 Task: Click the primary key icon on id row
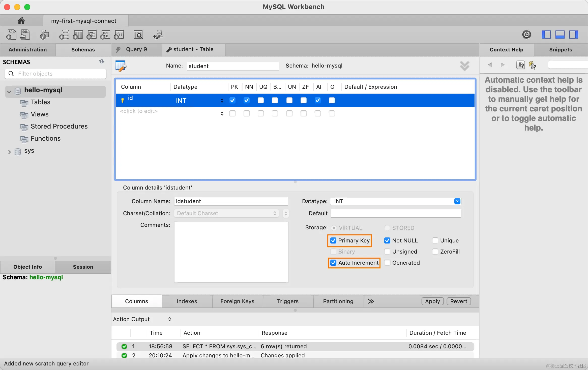pyautogui.click(x=123, y=100)
